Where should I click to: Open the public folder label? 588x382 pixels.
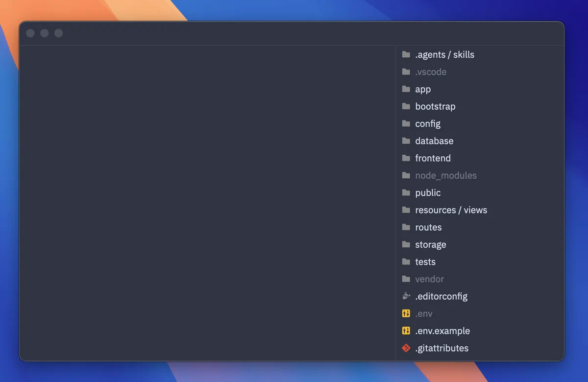pyautogui.click(x=428, y=192)
